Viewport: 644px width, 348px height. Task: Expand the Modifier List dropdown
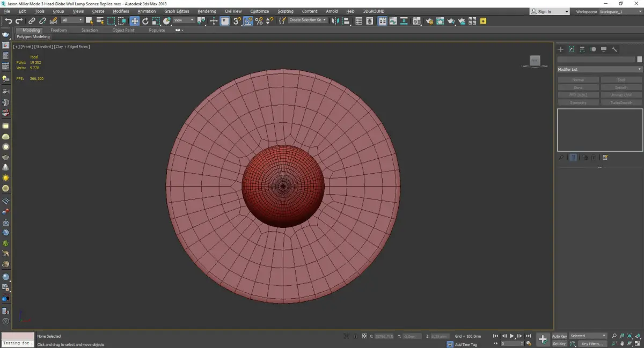599,69
